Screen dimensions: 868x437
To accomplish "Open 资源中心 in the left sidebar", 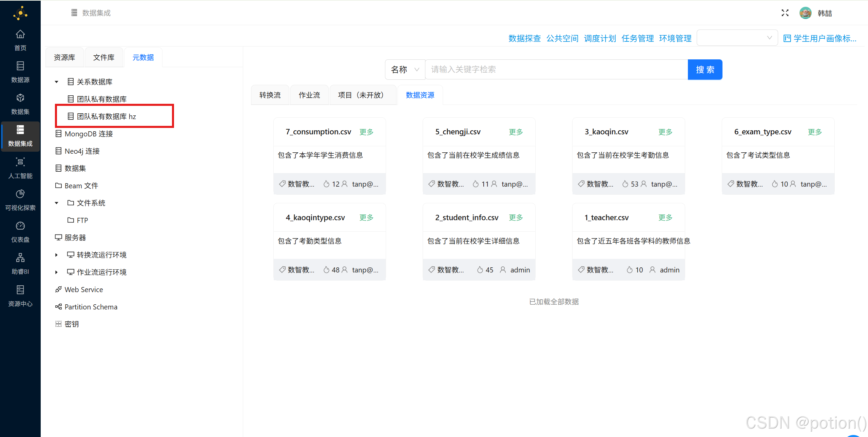I will [20, 296].
